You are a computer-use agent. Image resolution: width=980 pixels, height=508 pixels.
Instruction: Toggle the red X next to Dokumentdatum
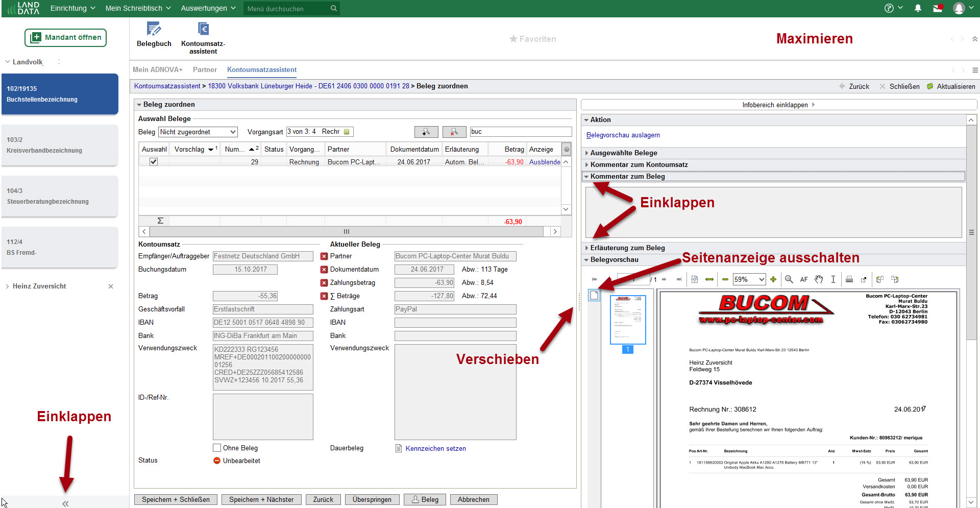tap(324, 270)
